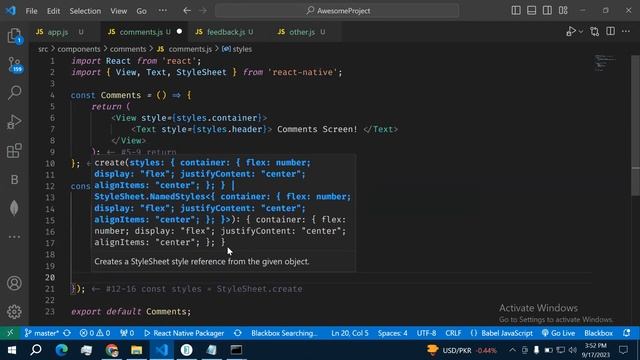Open the Go menu
The height and width of the screenshot is (360, 640).
[x=141, y=11]
